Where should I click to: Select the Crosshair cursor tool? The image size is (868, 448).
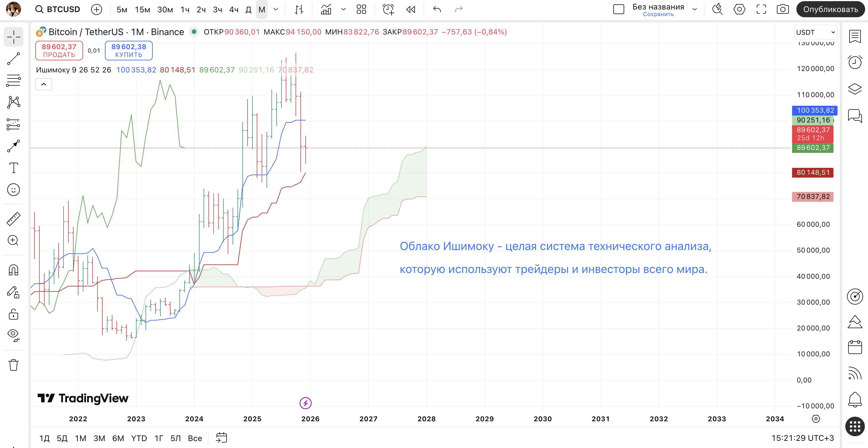point(14,37)
